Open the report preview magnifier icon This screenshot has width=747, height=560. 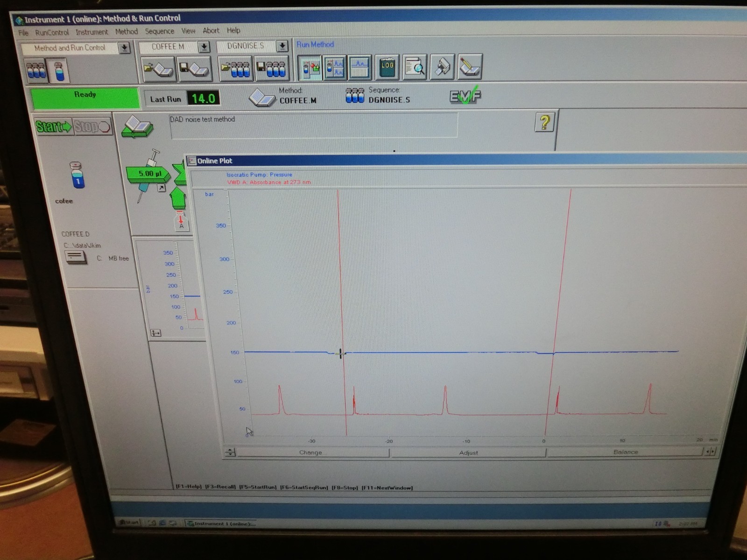415,68
